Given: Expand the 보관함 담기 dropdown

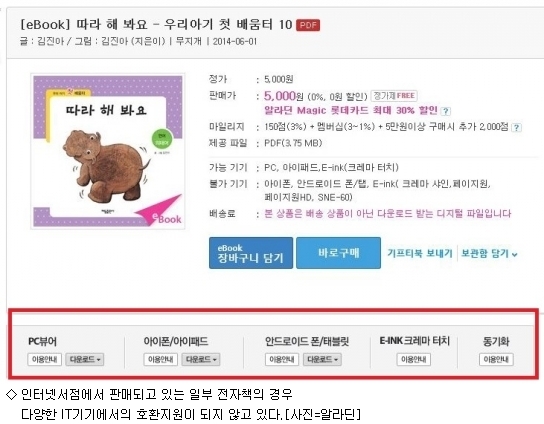Looking at the screenshot, I should pos(489,253).
